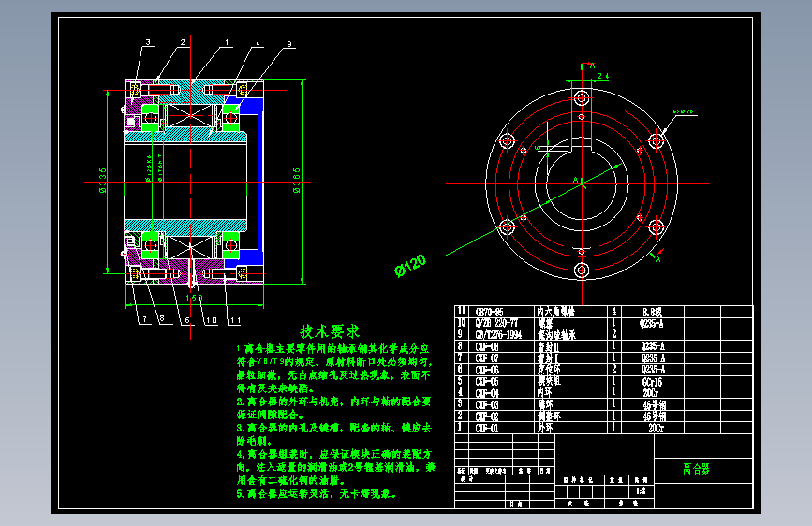This screenshot has width=812, height=526.
Task: Click leader callout 3 above the section view
Action: 148,42
